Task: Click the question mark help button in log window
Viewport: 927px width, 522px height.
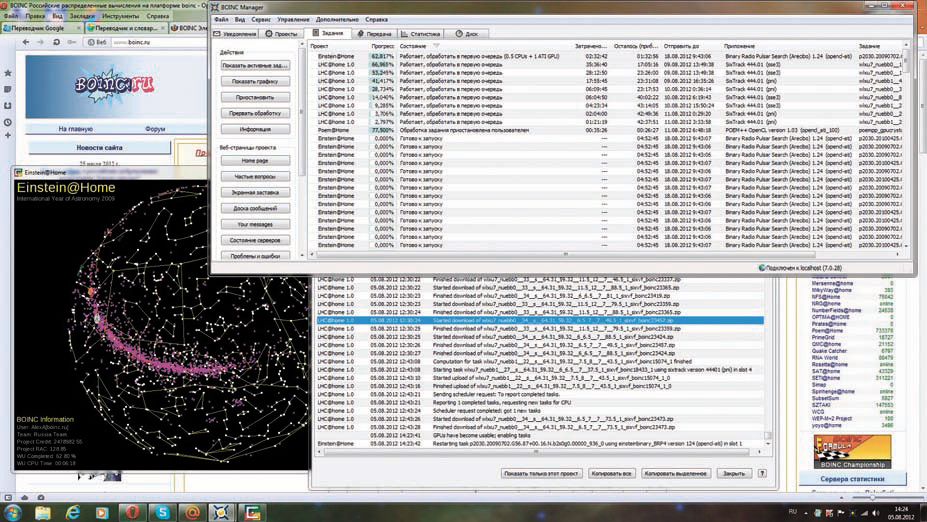Action: pyautogui.click(x=762, y=473)
